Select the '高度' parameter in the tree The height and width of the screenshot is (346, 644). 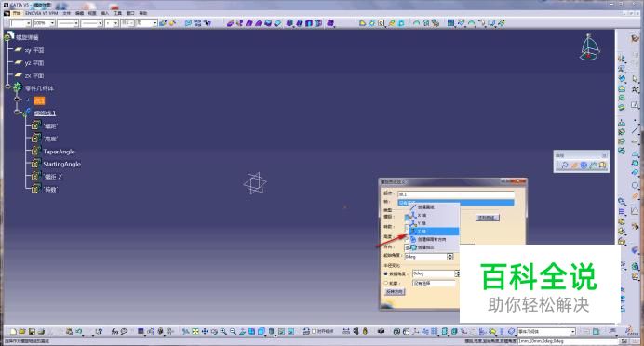(50, 139)
